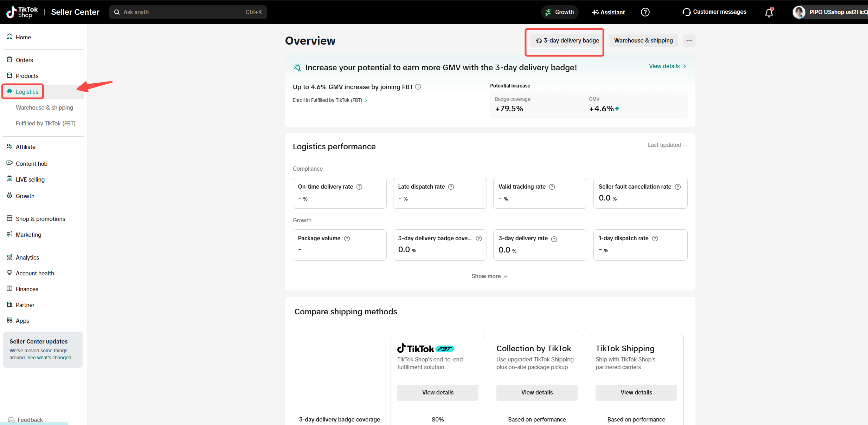Open Products in the sidebar
The image size is (868, 425).
click(27, 76)
